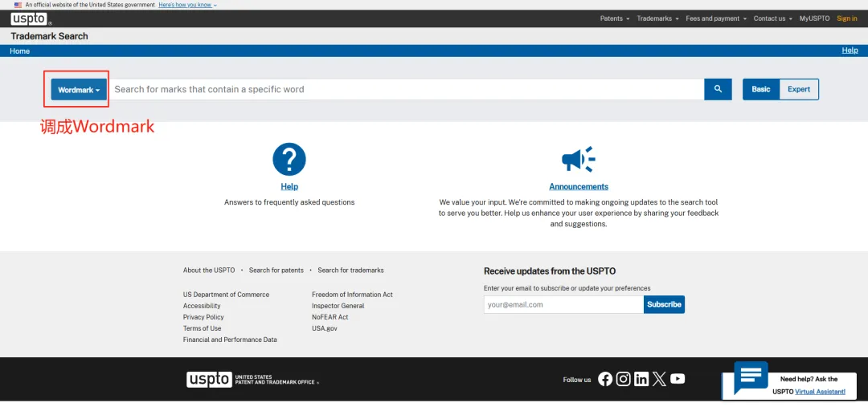Viewport: 868px width, 411px height.
Task: Open the Announcements link
Action: [x=579, y=186]
